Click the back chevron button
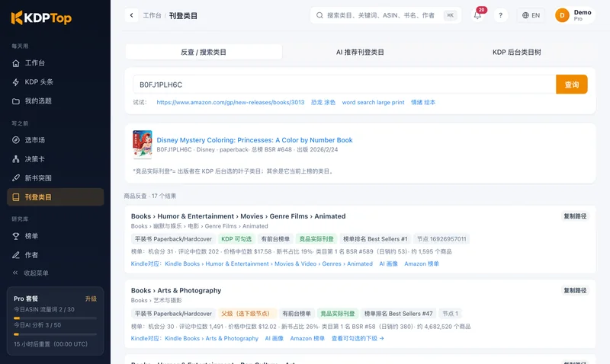The height and width of the screenshot is (364, 610). click(x=131, y=15)
